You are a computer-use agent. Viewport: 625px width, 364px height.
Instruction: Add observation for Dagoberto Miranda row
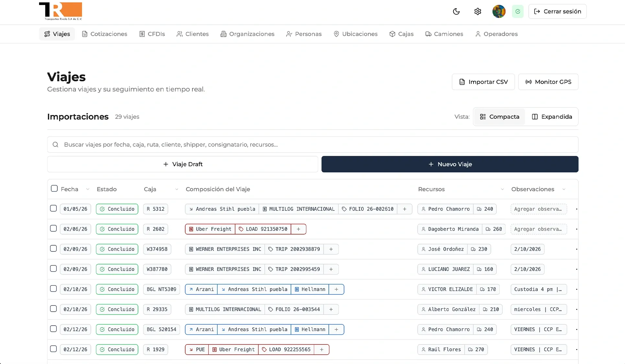tap(538, 229)
